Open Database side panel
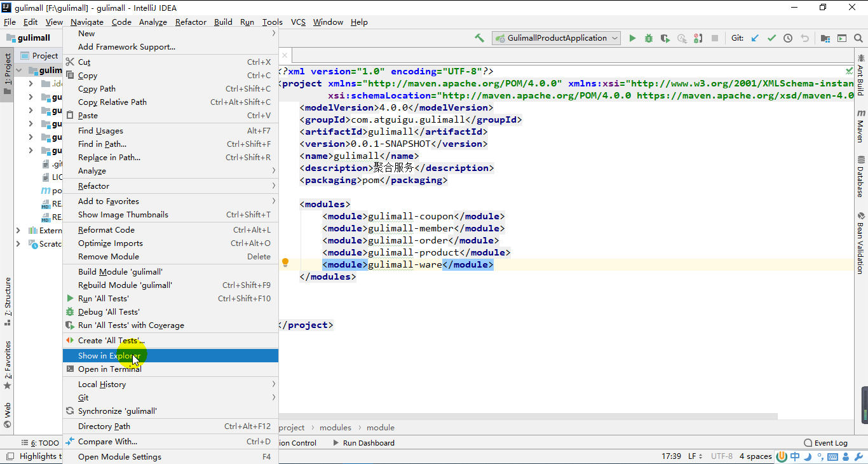 click(861, 176)
